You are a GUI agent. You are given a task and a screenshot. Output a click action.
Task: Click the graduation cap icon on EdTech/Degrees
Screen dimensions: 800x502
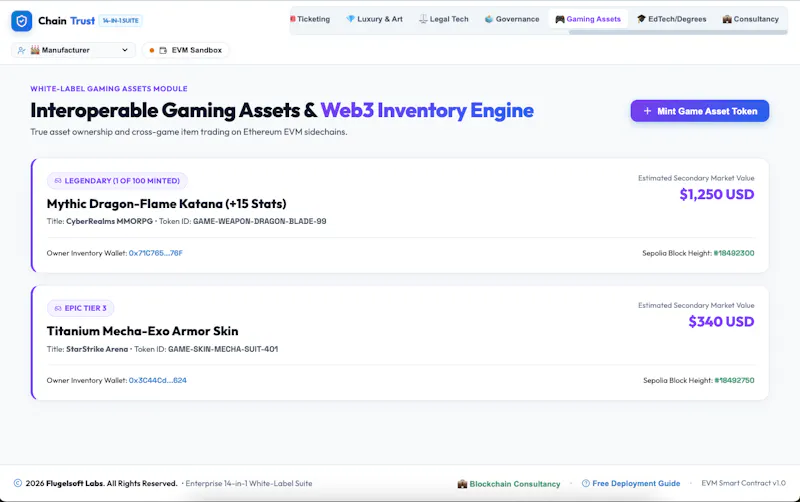(641, 19)
